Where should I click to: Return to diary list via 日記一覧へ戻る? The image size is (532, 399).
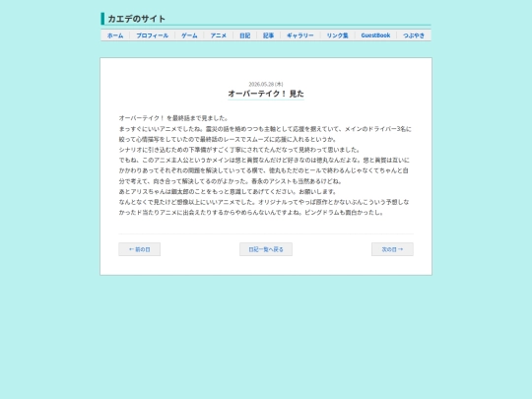coord(266,249)
